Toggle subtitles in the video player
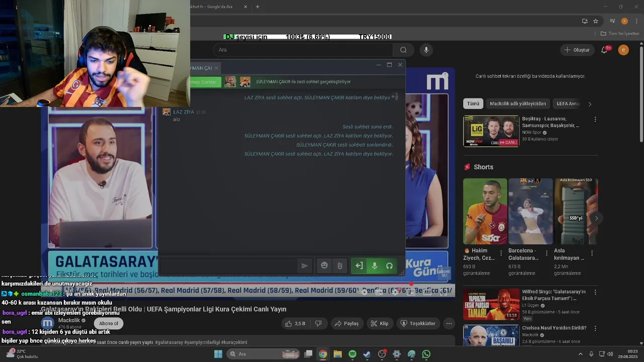This screenshot has height=362, width=644. (379, 292)
